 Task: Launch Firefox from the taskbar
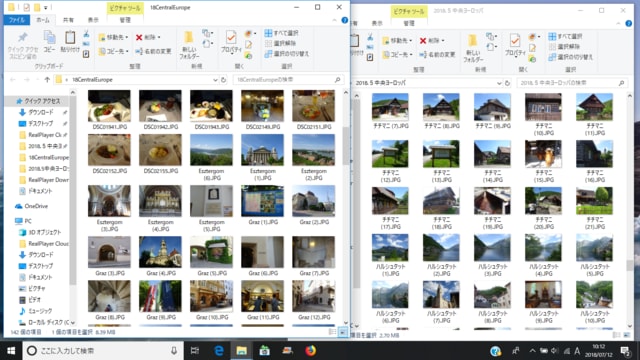(310, 351)
